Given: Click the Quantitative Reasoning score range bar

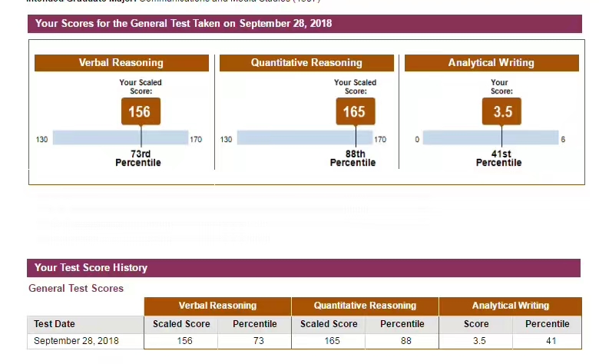Looking at the screenshot, I should click(305, 137).
